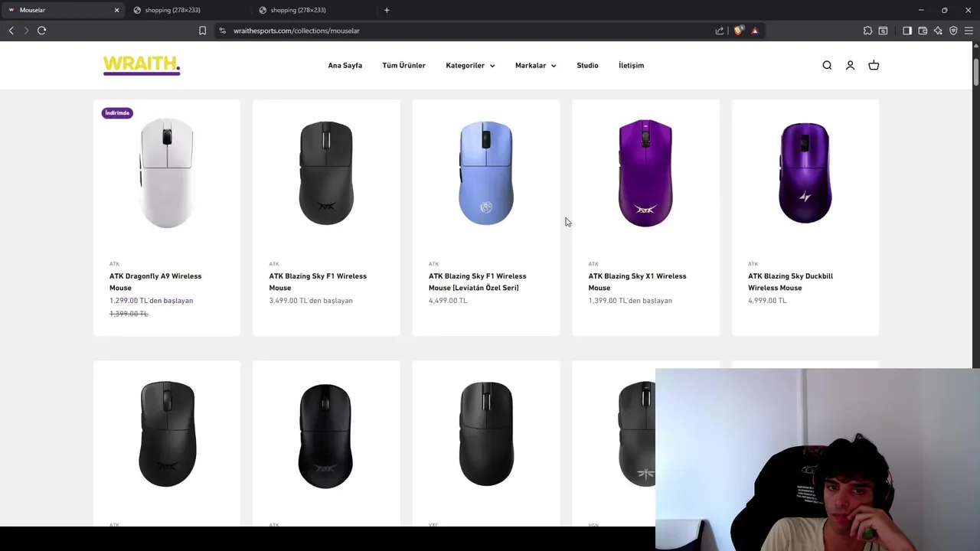Expand the Markalar dropdown menu

[x=535, y=65]
